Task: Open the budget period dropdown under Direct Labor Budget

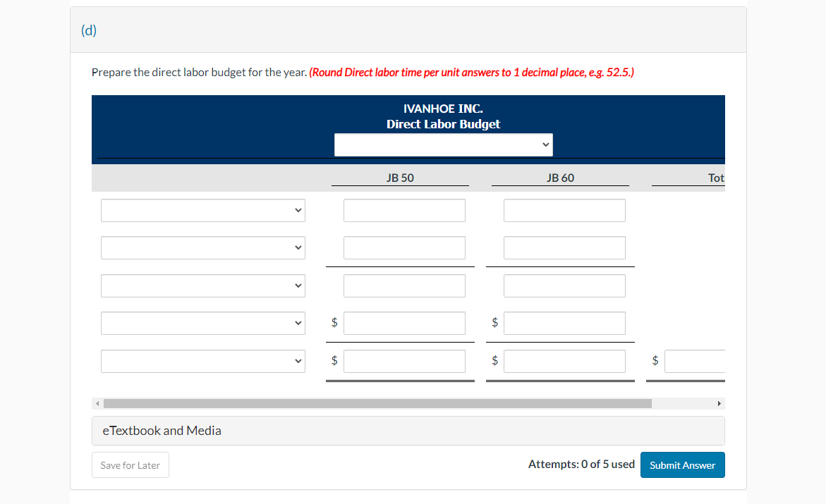Action: [x=443, y=145]
